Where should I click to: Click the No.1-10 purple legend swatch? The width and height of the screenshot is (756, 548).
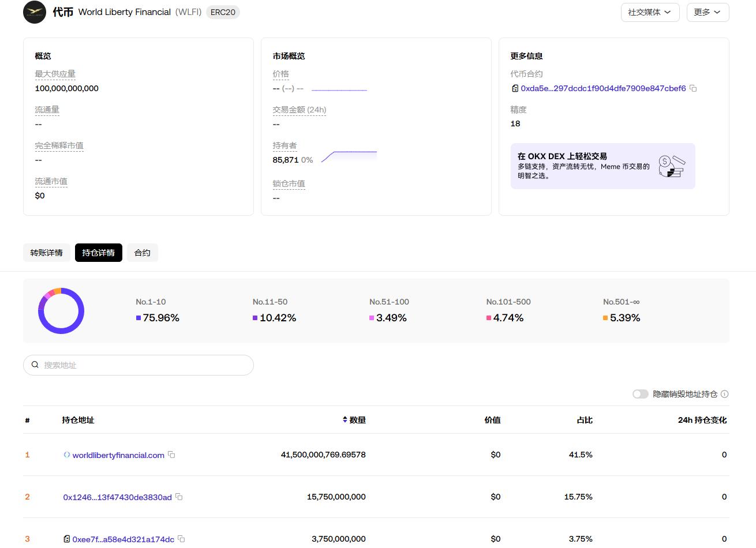click(x=139, y=318)
